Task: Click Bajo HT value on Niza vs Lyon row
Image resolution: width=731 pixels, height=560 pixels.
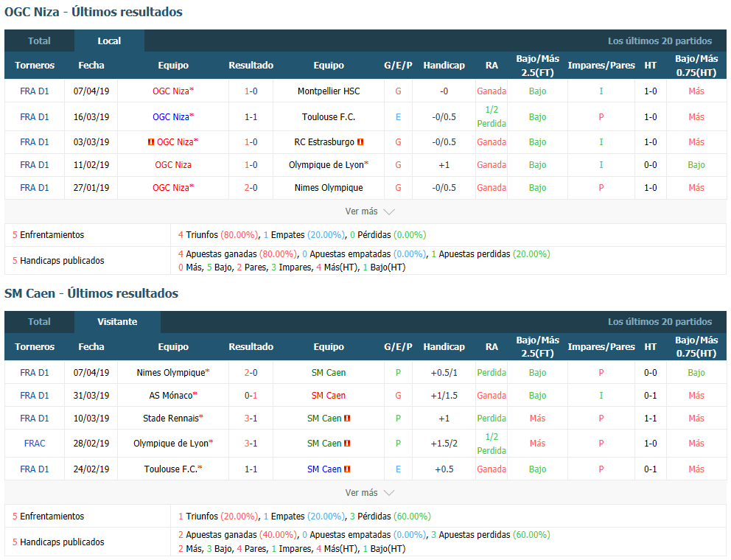Action: click(696, 164)
